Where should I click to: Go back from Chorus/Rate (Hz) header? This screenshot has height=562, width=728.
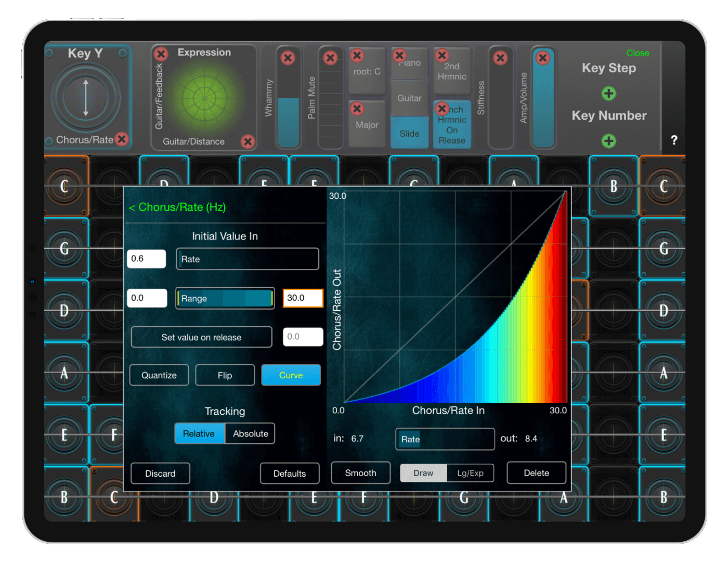177,207
